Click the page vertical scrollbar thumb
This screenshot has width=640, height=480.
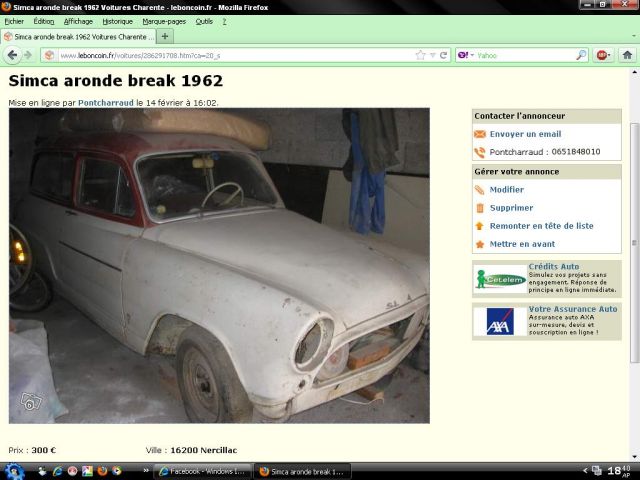635,243
